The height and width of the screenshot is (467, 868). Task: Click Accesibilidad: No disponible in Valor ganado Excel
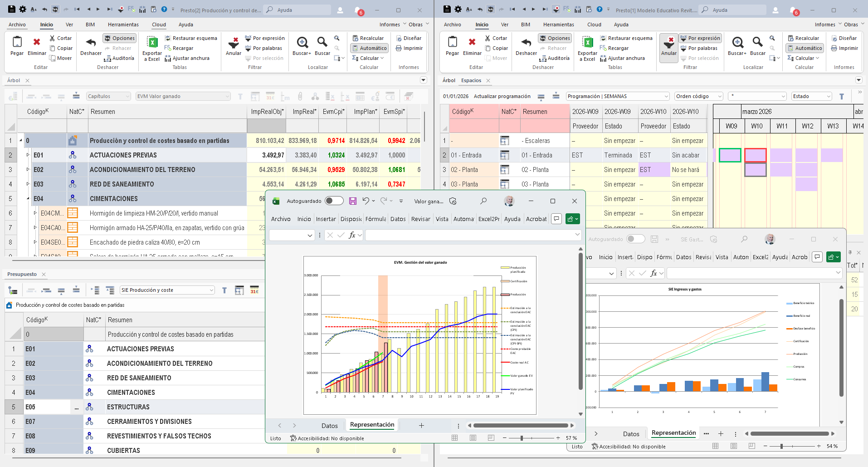327,438
